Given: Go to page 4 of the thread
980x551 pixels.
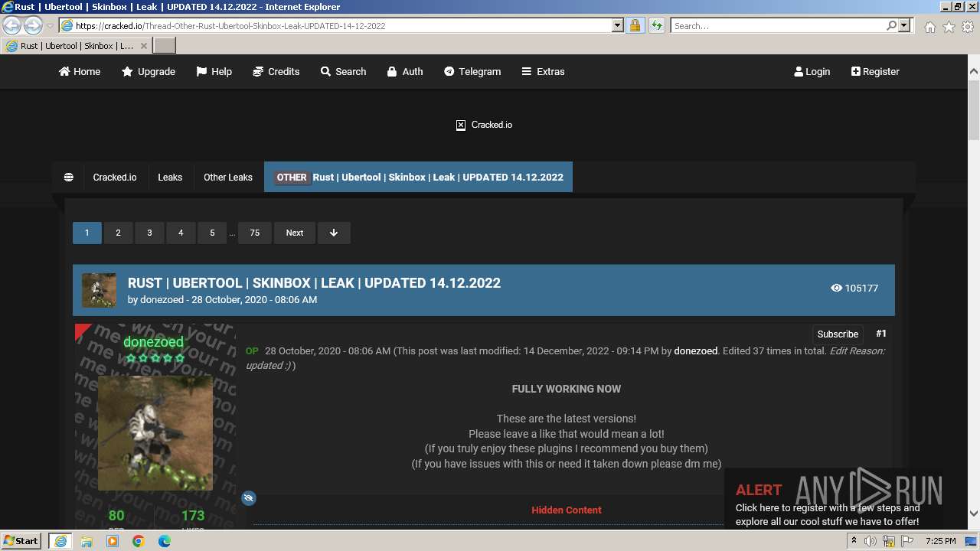Looking at the screenshot, I should coord(181,233).
